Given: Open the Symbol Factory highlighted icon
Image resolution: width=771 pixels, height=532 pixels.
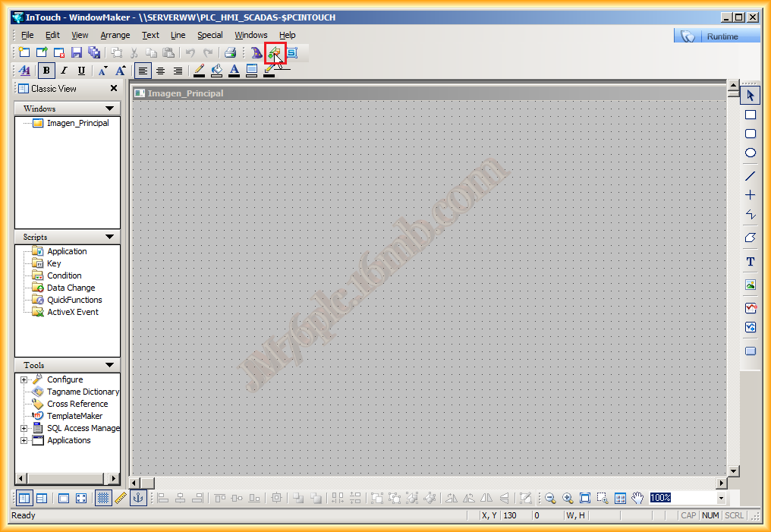Looking at the screenshot, I should pyautogui.click(x=274, y=53).
